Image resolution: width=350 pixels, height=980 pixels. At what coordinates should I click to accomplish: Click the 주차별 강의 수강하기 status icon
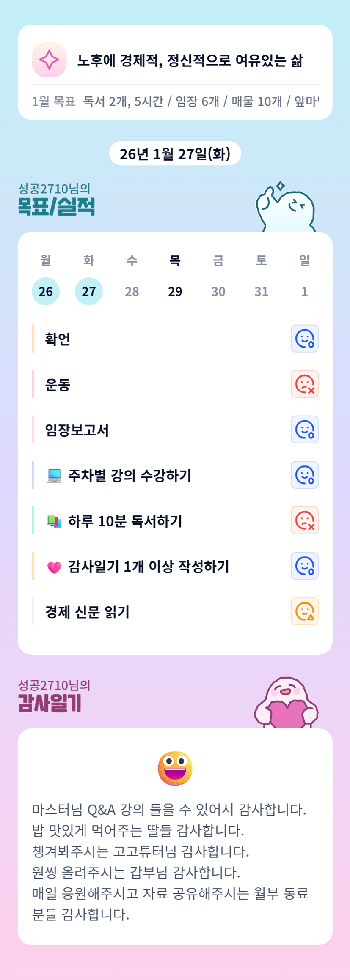(304, 475)
